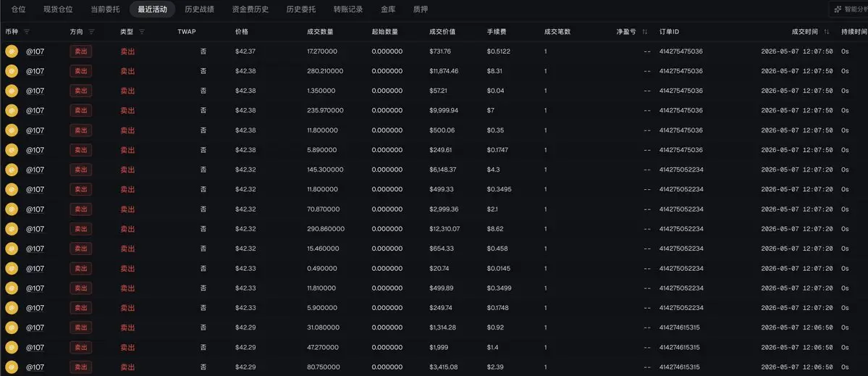Click coin icon in the 17.270000 quantity row

coord(12,51)
